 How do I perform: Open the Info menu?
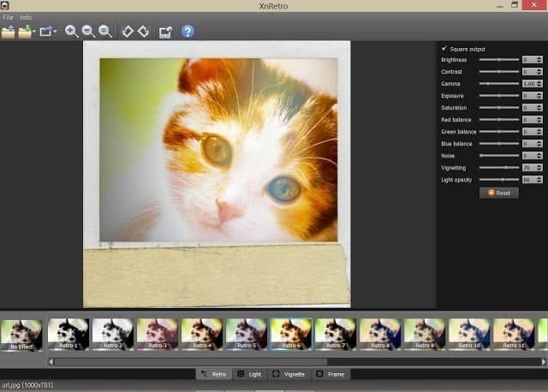pyautogui.click(x=26, y=17)
